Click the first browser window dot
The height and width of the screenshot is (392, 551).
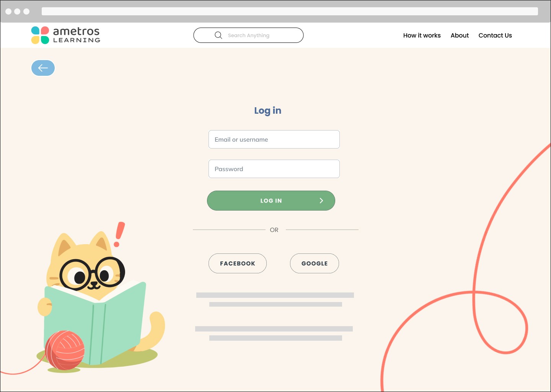coord(8,11)
